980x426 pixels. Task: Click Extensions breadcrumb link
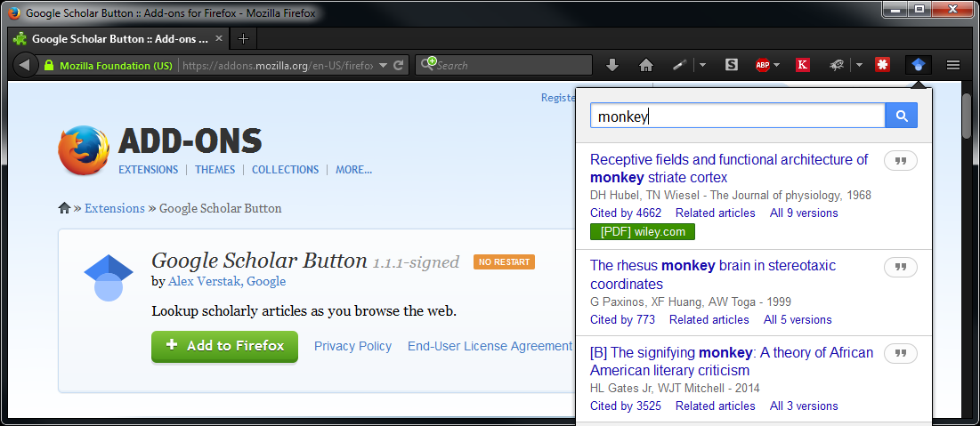click(114, 208)
